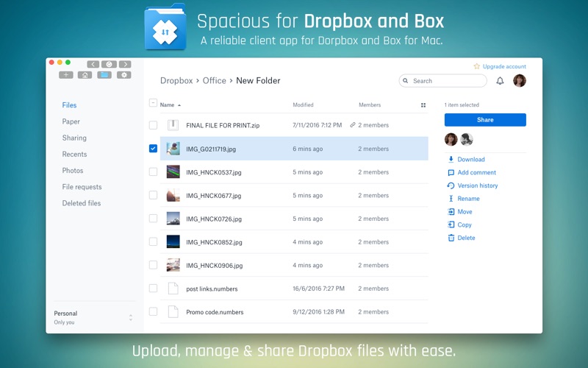The image size is (588, 368).
Task: Check the box for FINAL FILE FOR PRINT.zip
Action: click(153, 125)
